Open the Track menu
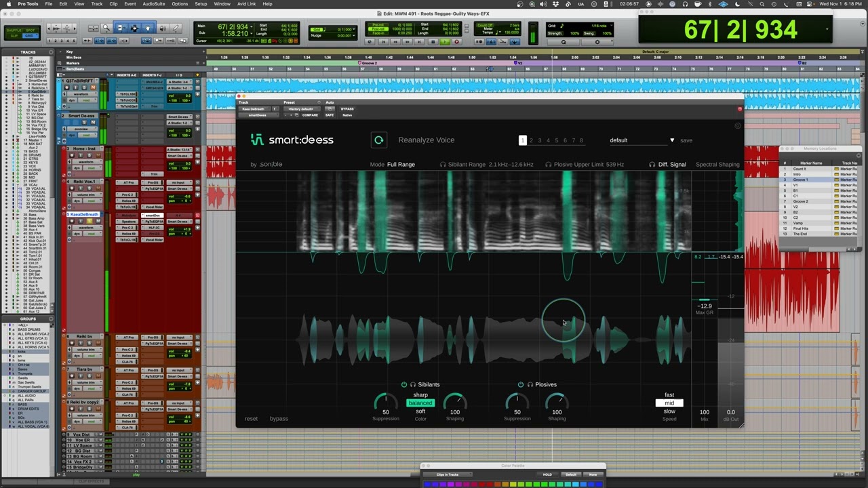Screen dimensions: 868x488 (97, 4)
